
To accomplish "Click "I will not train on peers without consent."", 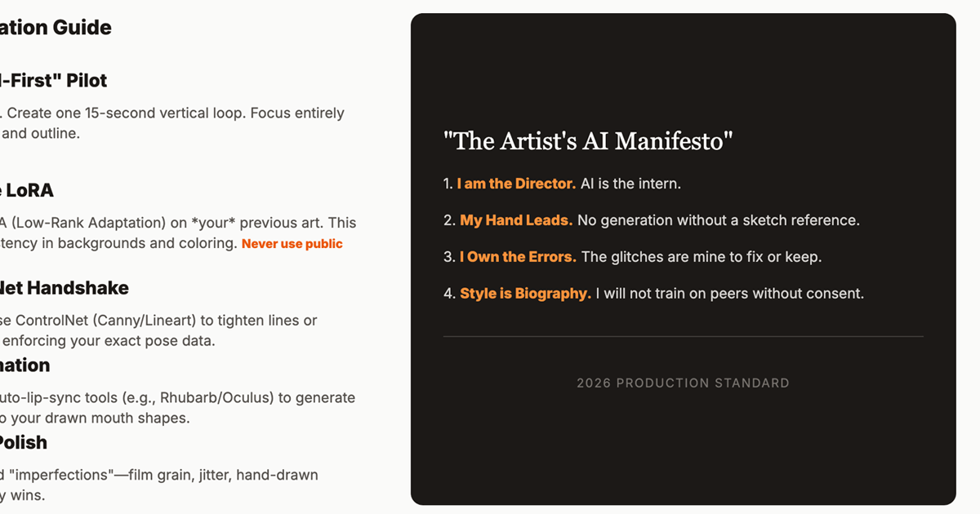I will pos(729,294).
